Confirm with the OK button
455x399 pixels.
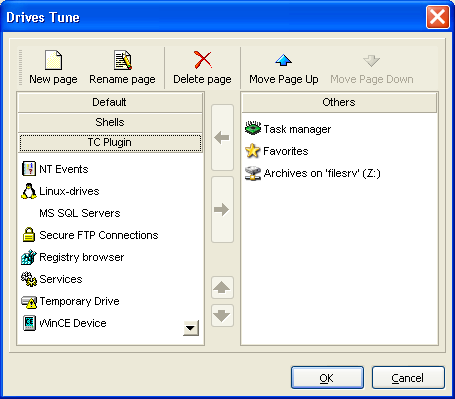pyautogui.click(x=327, y=378)
